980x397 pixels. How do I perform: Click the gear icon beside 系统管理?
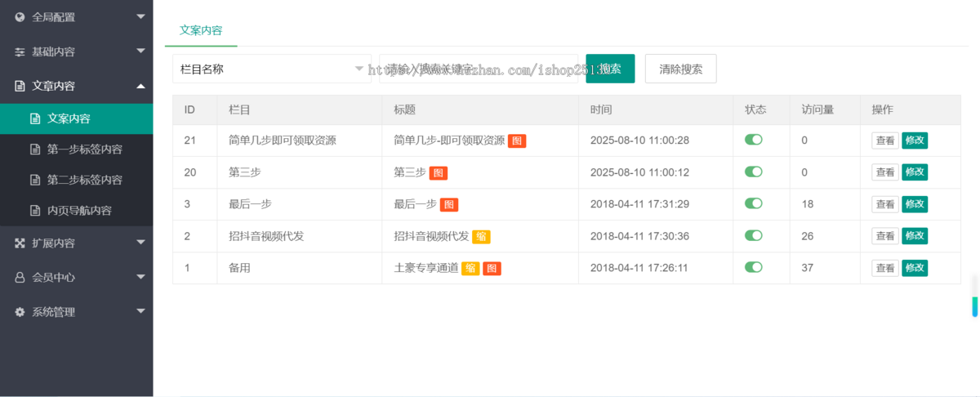coord(20,311)
